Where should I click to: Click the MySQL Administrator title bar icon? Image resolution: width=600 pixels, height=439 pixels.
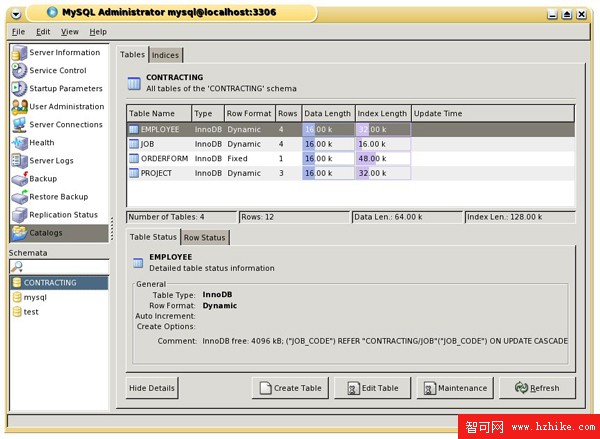coord(52,12)
